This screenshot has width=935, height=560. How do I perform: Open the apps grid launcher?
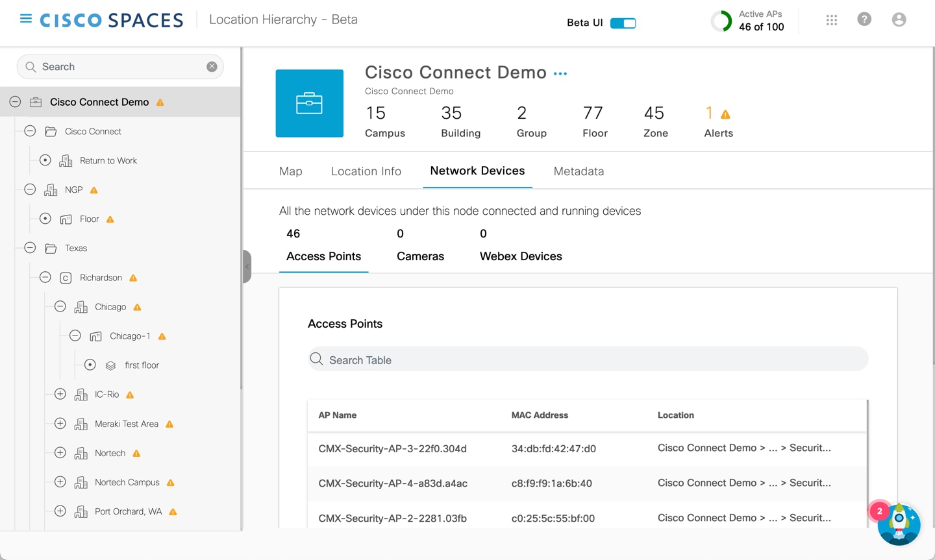pos(832,20)
